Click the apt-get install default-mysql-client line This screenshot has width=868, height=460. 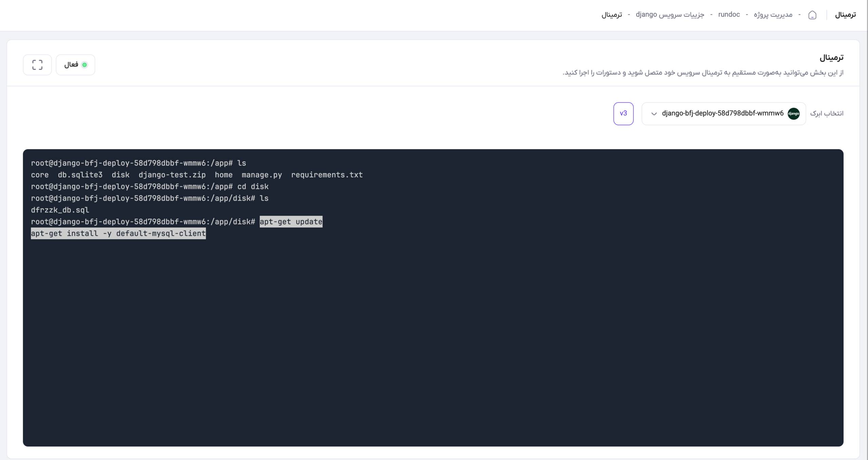[x=118, y=233]
